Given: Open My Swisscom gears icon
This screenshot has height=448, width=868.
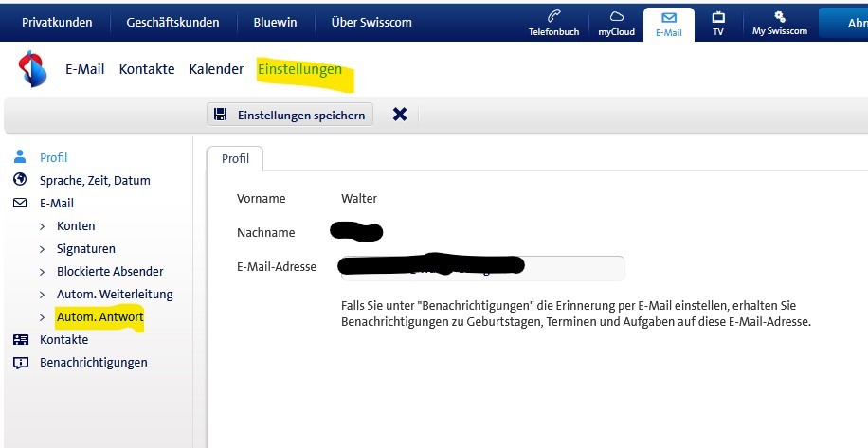Looking at the screenshot, I should pyautogui.click(x=780, y=17).
